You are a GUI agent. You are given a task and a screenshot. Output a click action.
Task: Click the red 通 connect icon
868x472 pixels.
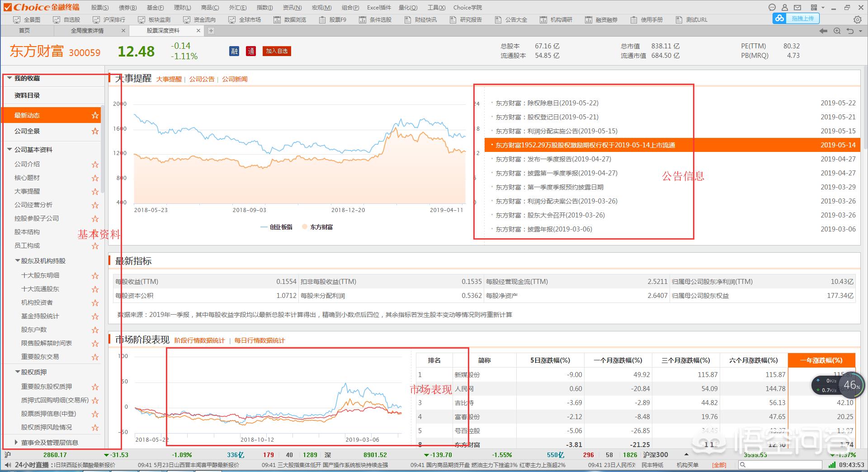coord(251,51)
